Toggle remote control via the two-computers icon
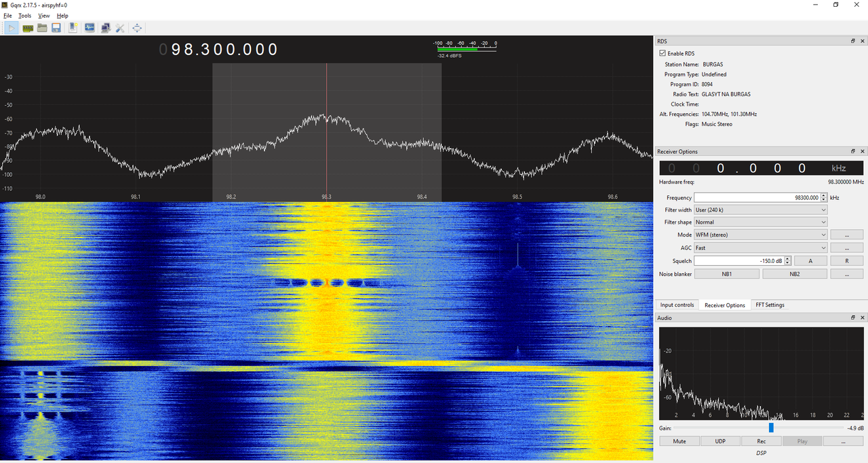Viewport: 868px width, 463px height. click(x=105, y=28)
